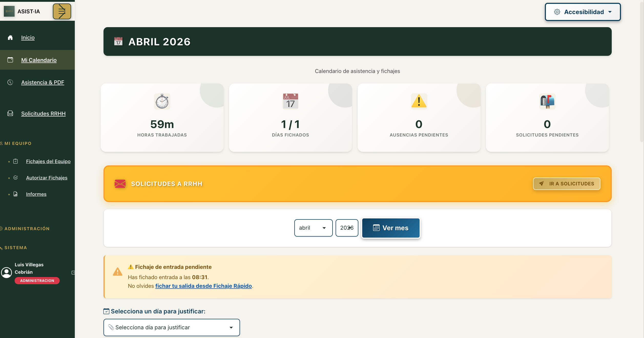Follow the fichar tu salida desde Fichaje Rápido link
644x338 pixels.
click(203, 286)
